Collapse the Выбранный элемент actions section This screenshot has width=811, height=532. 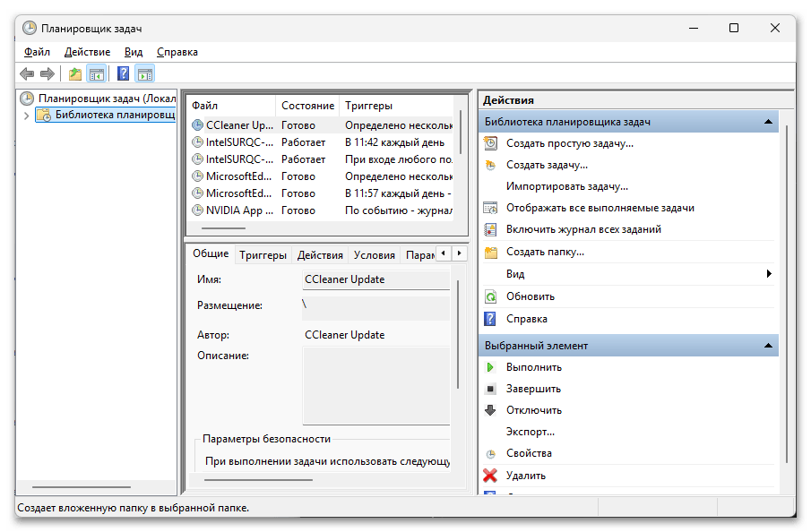(768, 346)
